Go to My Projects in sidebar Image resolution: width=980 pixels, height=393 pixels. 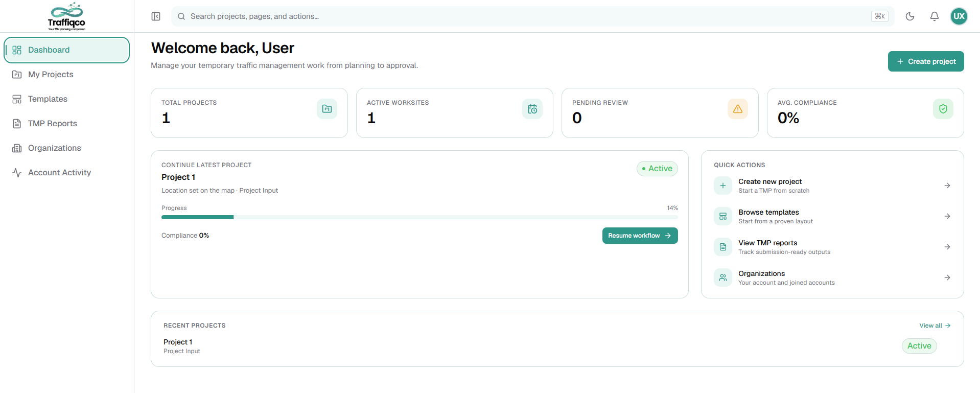[66, 75]
